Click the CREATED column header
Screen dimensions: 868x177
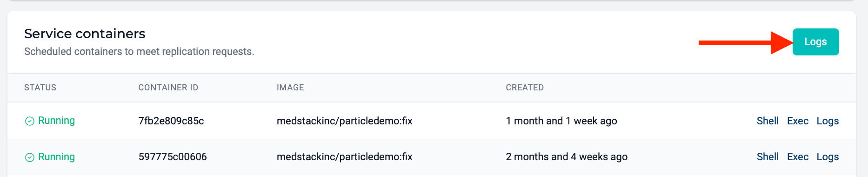tap(525, 88)
